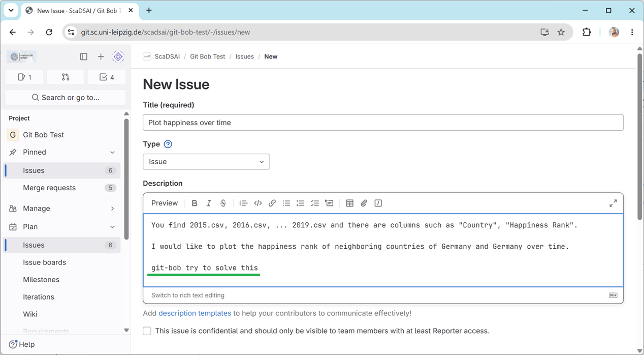Open the create new plus menu
The image size is (644, 355).
point(101,56)
